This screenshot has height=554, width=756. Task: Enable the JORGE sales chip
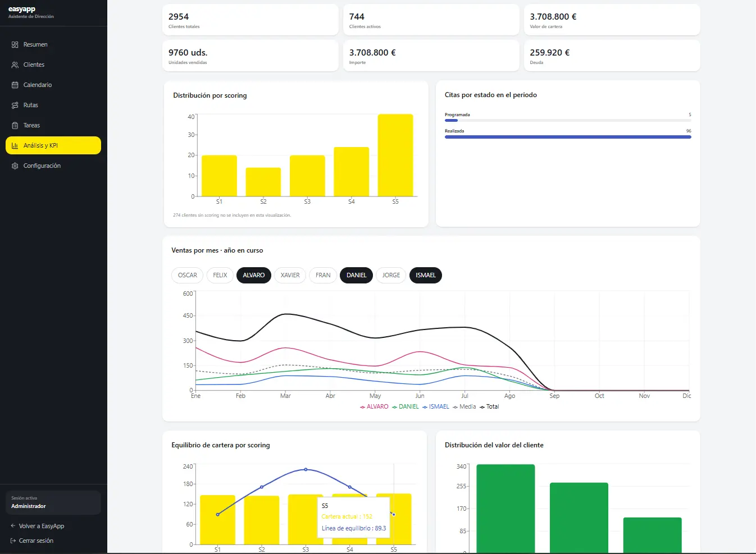pyautogui.click(x=391, y=275)
